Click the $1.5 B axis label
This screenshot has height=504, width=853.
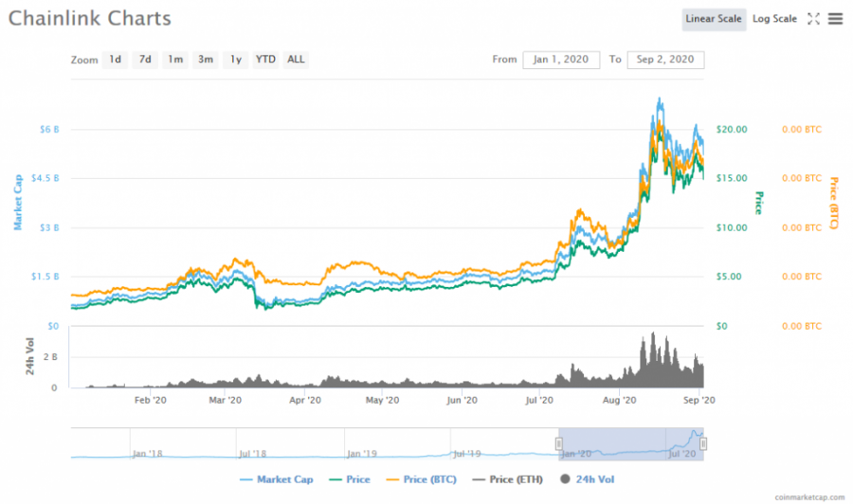[x=45, y=277]
